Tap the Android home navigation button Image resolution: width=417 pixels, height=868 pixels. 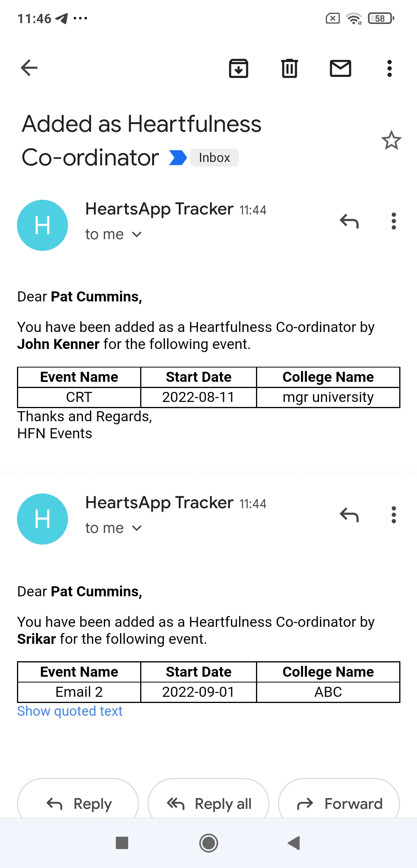coord(208,843)
